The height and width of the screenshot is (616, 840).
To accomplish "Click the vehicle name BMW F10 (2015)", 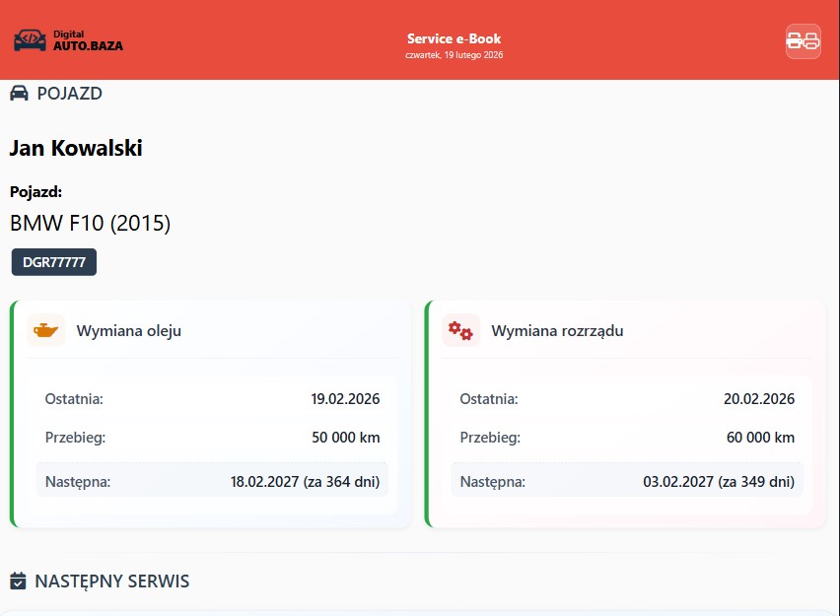I will click(91, 223).
